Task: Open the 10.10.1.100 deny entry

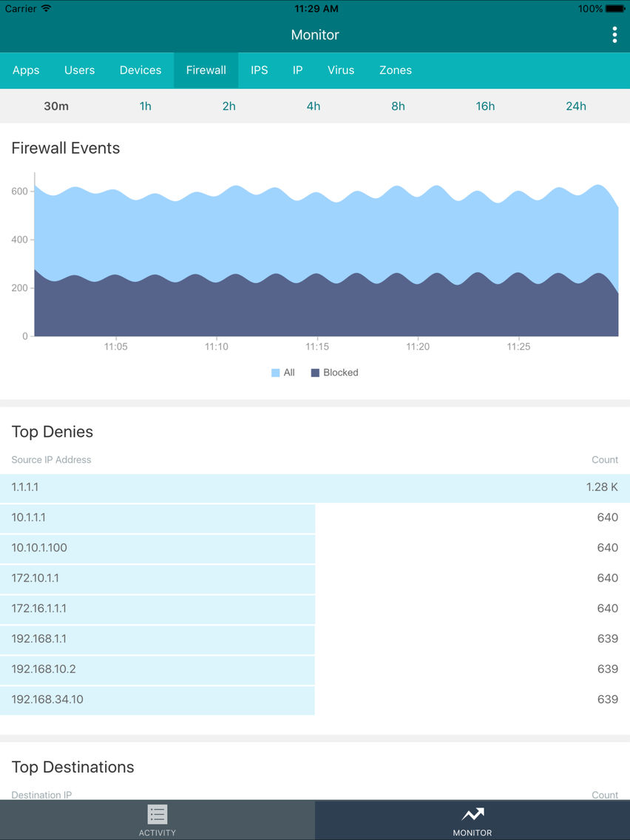Action: [315, 549]
